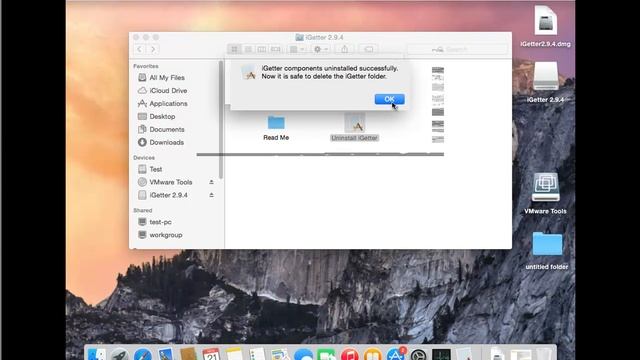Select iGetter2.9.4.dmg file on desktop
640x360 pixels.
pyautogui.click(x=545, y=26)
